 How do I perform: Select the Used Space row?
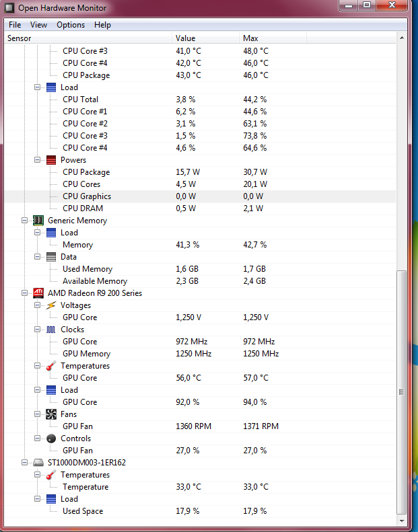click(200, 511)
